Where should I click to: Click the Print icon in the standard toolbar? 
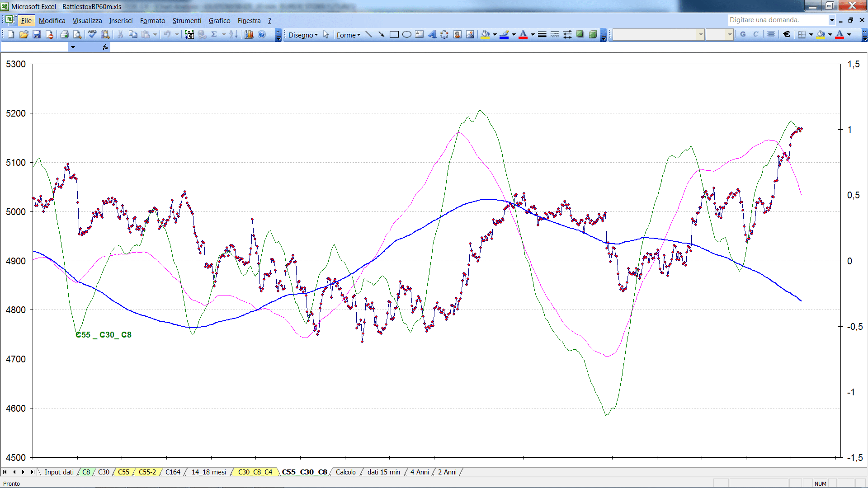[x=64, y=34]
